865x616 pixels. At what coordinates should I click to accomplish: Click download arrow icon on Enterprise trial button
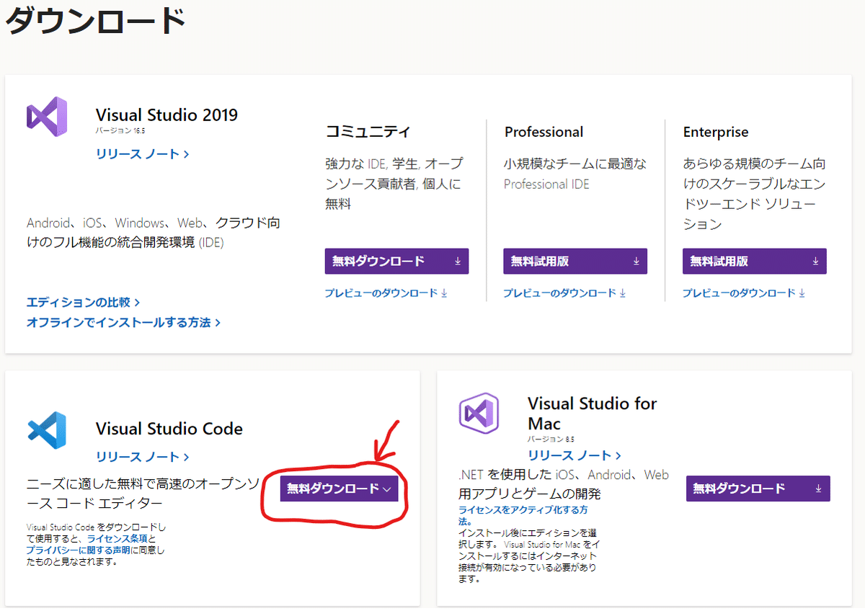tap(815, 262)
